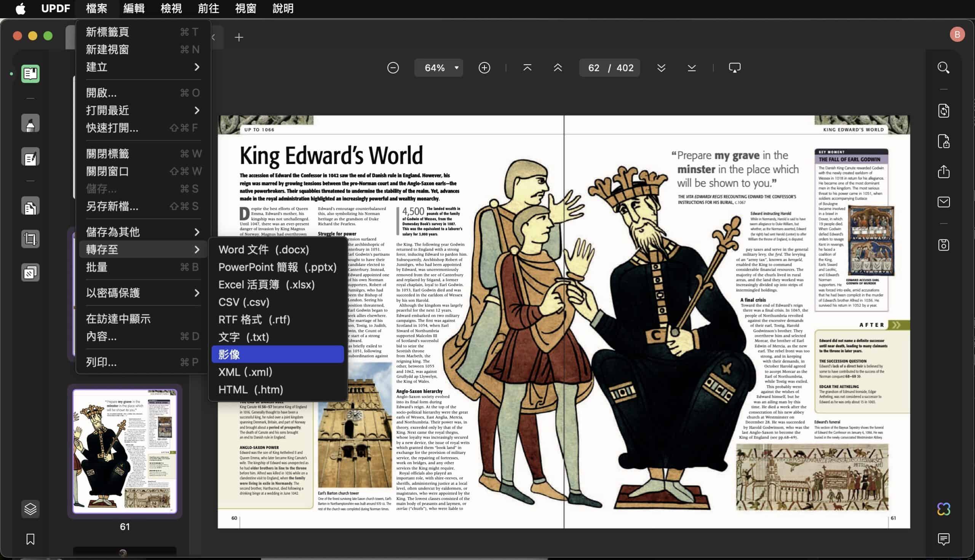This screenshot has width=975, height=560.
Task: Add a new tab with plus button
Action: 239,37
